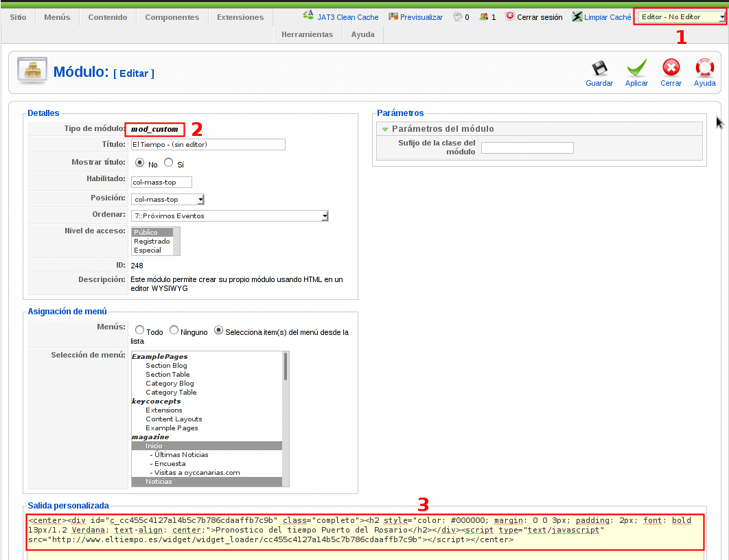Open the Contenido menu
Image resolution: width=729 pixels, height=560 pixels.
pos(107,17)
